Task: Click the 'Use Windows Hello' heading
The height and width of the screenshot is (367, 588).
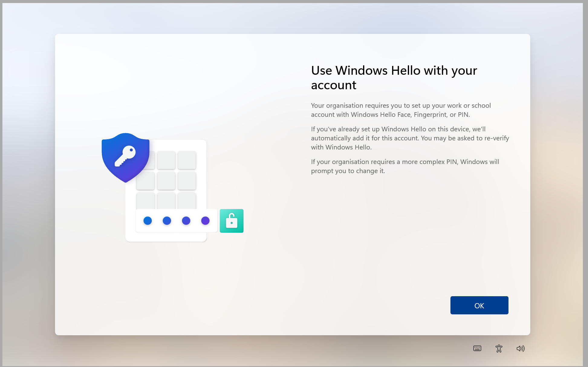Action: point(394,78)
